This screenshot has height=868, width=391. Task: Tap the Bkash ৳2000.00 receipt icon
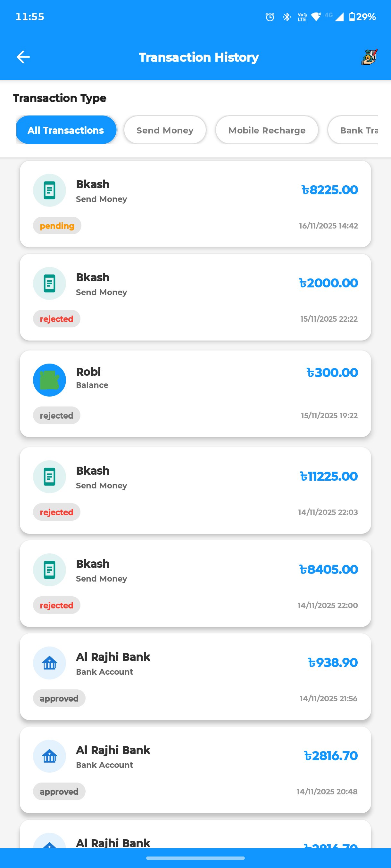[49, 283]
